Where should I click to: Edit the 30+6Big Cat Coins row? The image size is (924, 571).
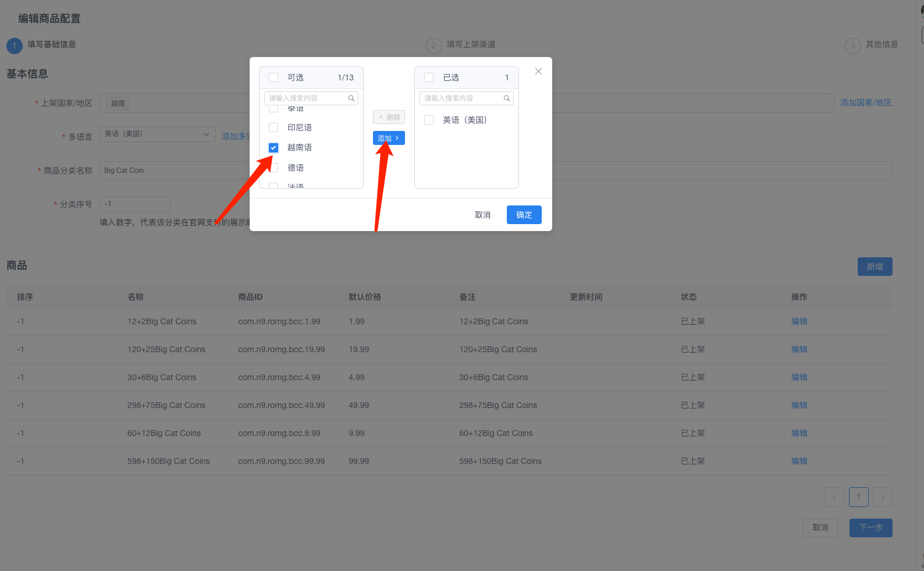(x=799, y=377)
